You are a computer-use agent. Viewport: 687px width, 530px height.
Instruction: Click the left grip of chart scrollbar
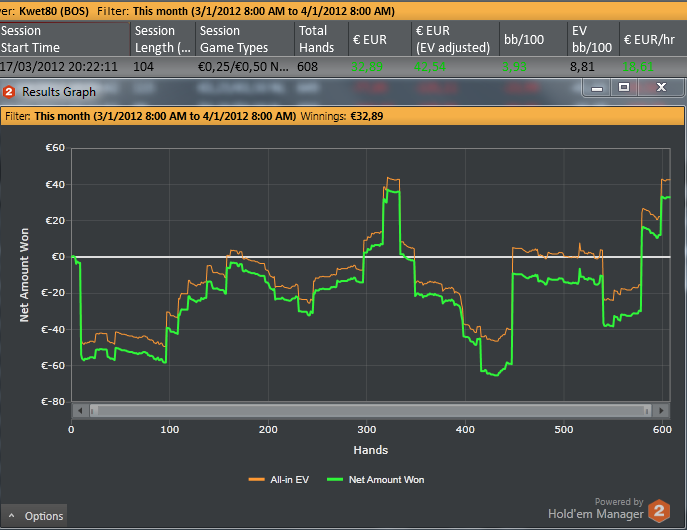[94, 411]
